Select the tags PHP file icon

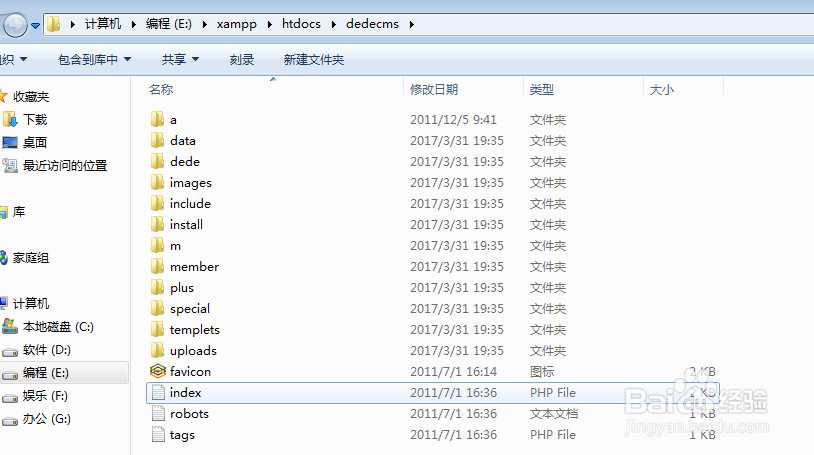coord(158,434)
